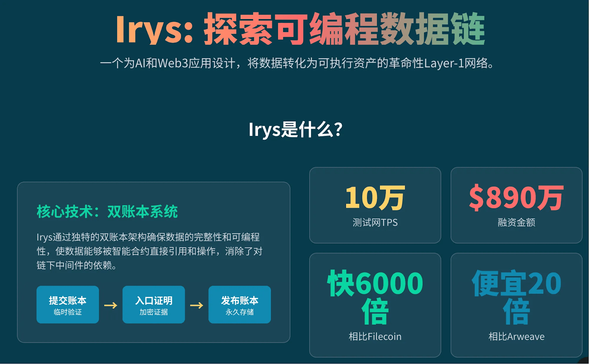589x364 pixels.
Task: Click the 临时验证 caption
Action: point(68,312)
